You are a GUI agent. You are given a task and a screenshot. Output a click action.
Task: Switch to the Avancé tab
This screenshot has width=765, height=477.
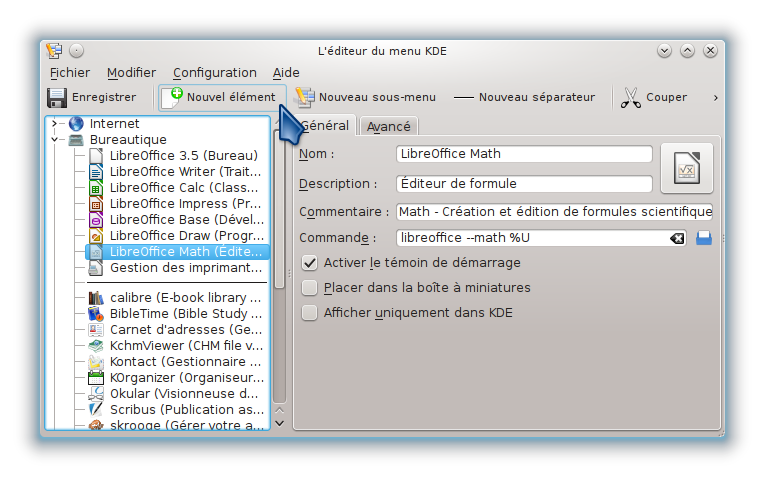click(388, 126)
